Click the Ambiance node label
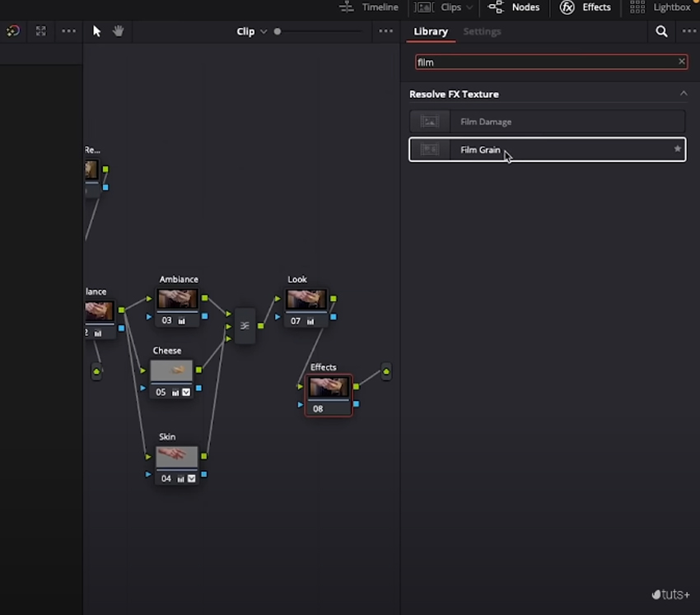Image resolution: width=700 pixels, height=615 pixels. 179,279
